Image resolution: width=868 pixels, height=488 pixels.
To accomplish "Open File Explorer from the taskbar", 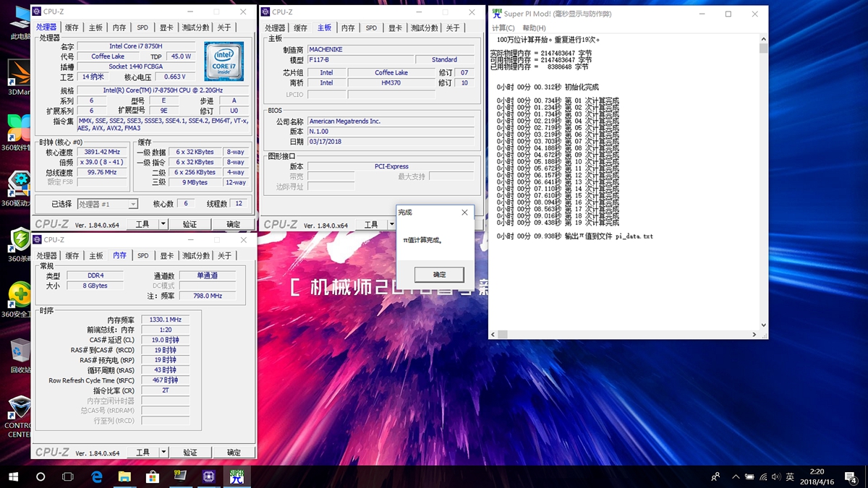I will [x=124, y=476].
